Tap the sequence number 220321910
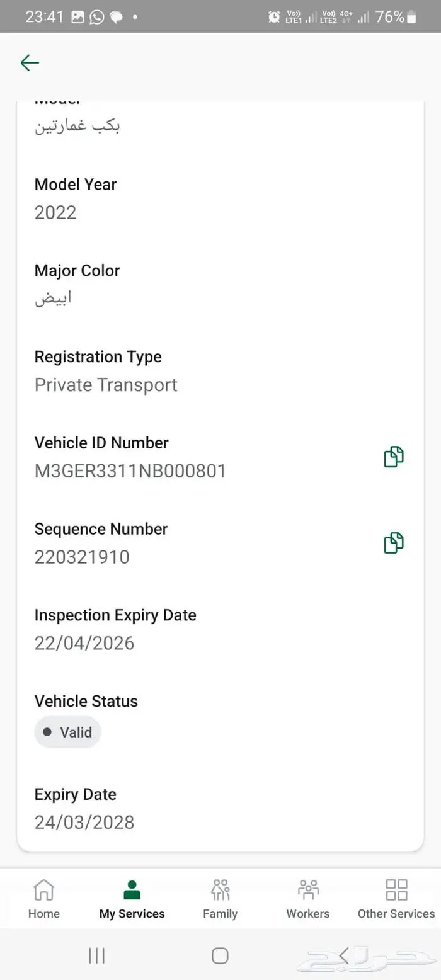The height and width of the screenshot is (980, 441). (82, 557)
